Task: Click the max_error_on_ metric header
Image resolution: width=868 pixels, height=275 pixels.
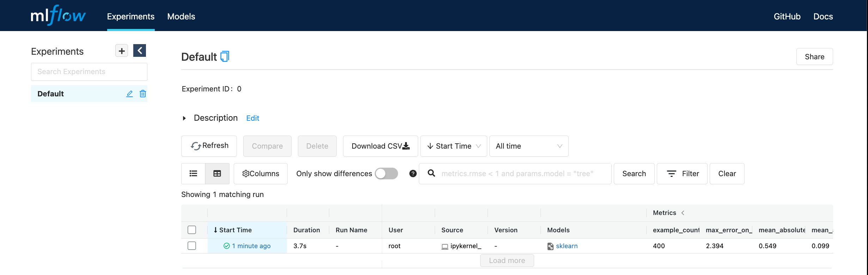Action: [729, 230]
